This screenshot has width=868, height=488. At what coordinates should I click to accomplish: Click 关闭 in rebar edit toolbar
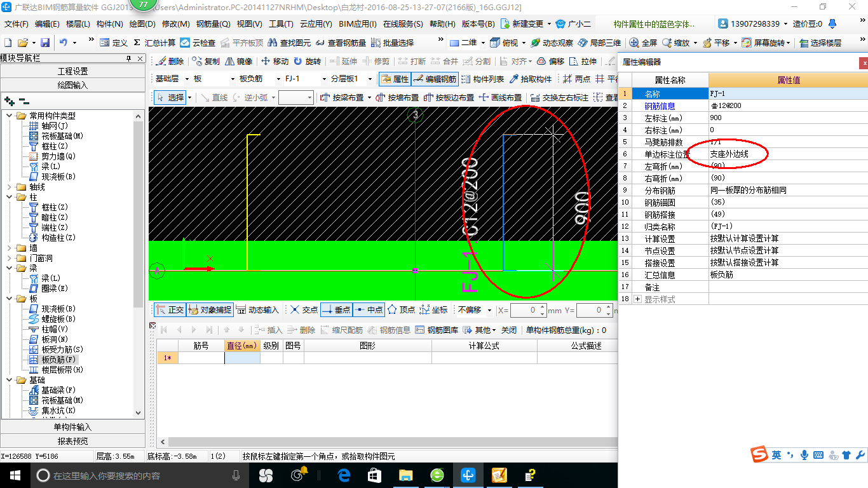[509, 330]
